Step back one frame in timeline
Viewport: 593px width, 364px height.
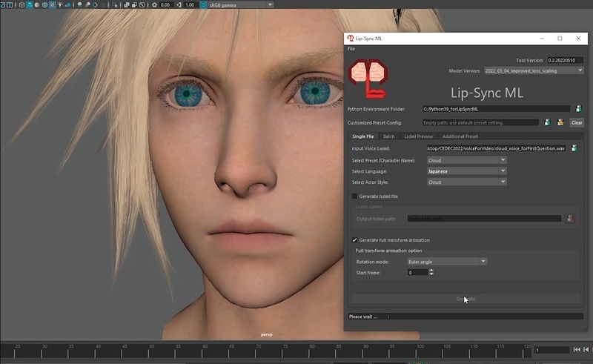click(x=586, y=350)
